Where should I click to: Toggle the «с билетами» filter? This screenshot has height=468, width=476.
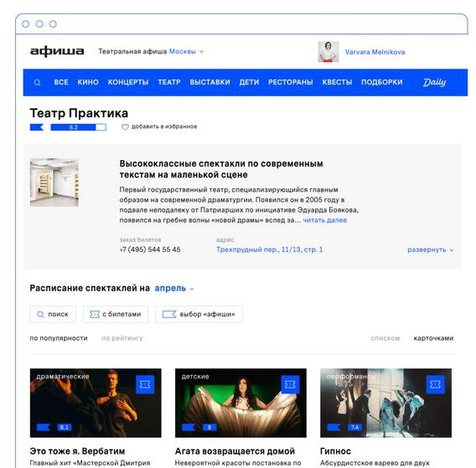(116, 314)
